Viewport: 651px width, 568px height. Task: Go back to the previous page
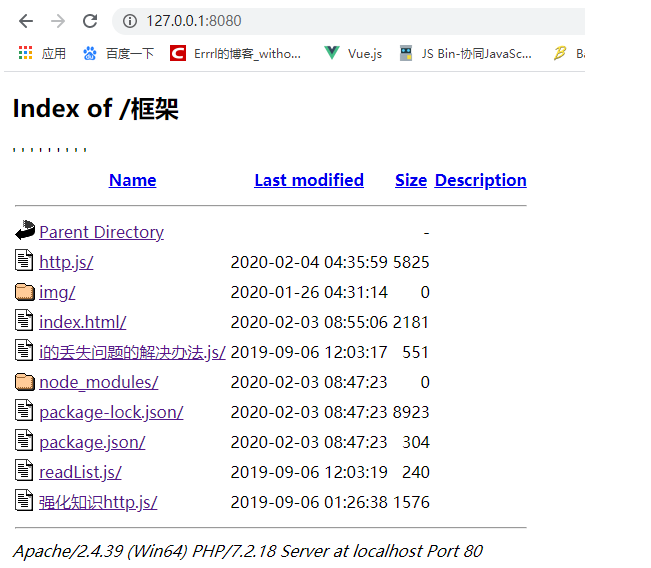[26, 21]
